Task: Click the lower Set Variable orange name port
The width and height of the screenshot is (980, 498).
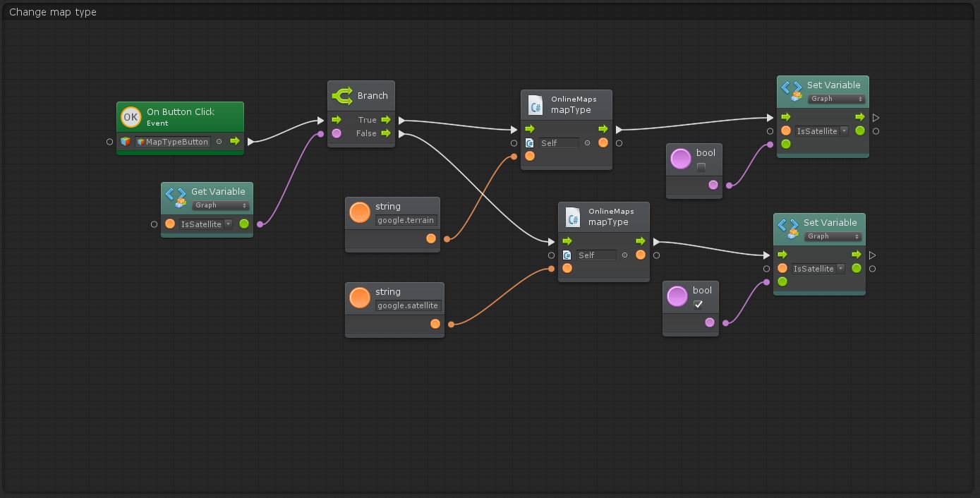Action: [782, 268]
